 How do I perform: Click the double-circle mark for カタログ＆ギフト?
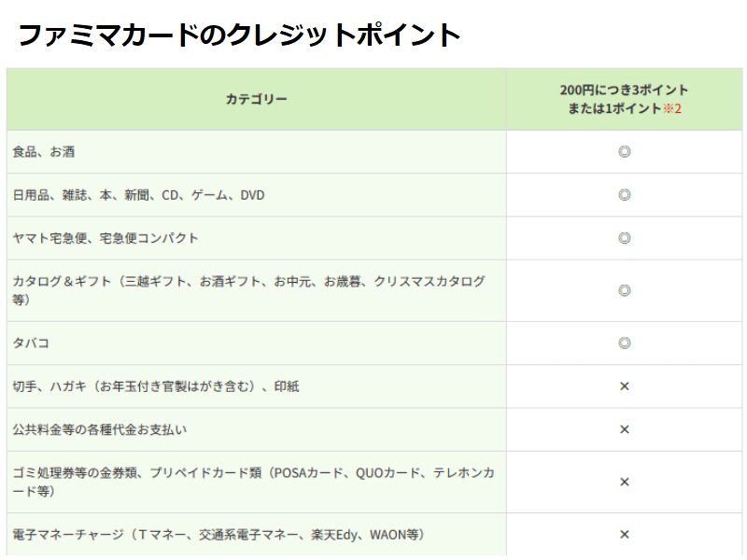tap(625, 290)
